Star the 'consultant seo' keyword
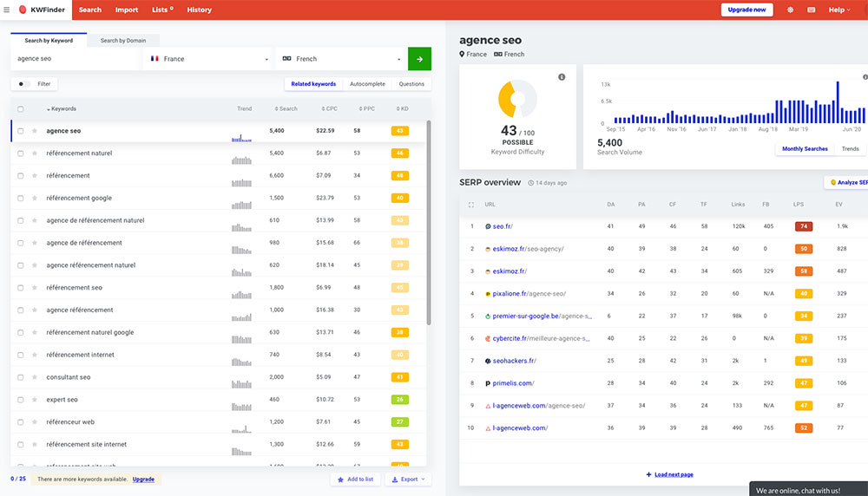The width and height of the screenshot is (868, 496). (35, 377)
